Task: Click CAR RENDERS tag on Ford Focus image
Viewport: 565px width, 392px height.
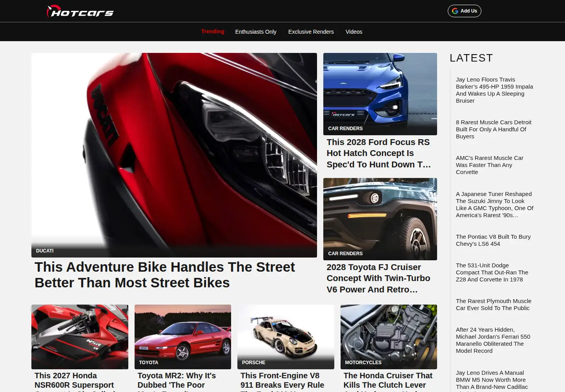Action: (345, 129)
